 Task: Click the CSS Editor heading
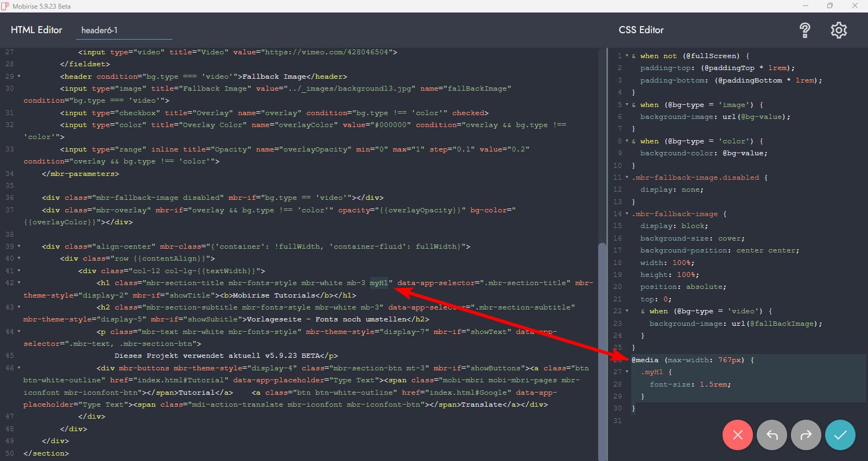[641, 30]
